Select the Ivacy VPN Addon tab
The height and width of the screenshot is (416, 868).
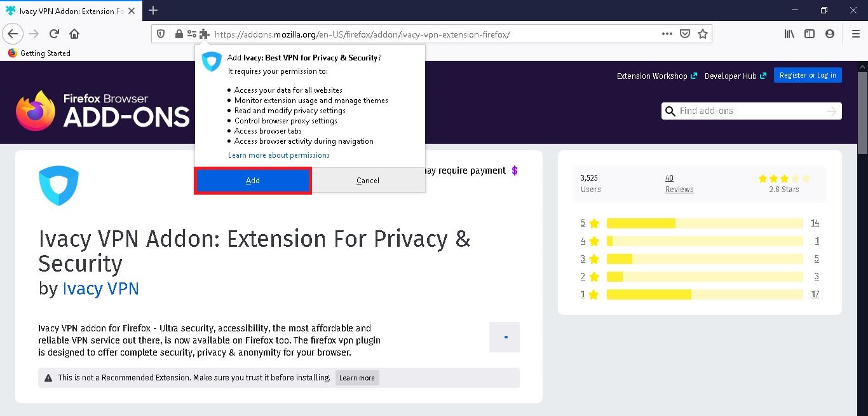coord(71,10)
